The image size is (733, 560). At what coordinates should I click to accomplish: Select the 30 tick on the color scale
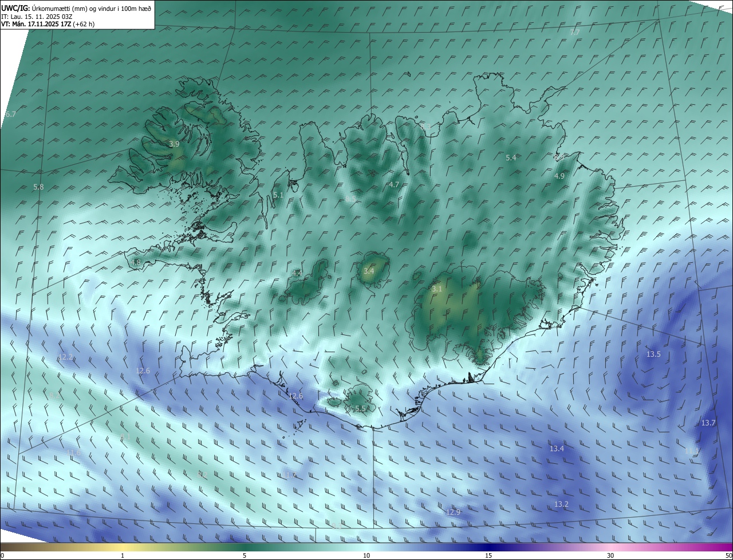coord(610,555)
